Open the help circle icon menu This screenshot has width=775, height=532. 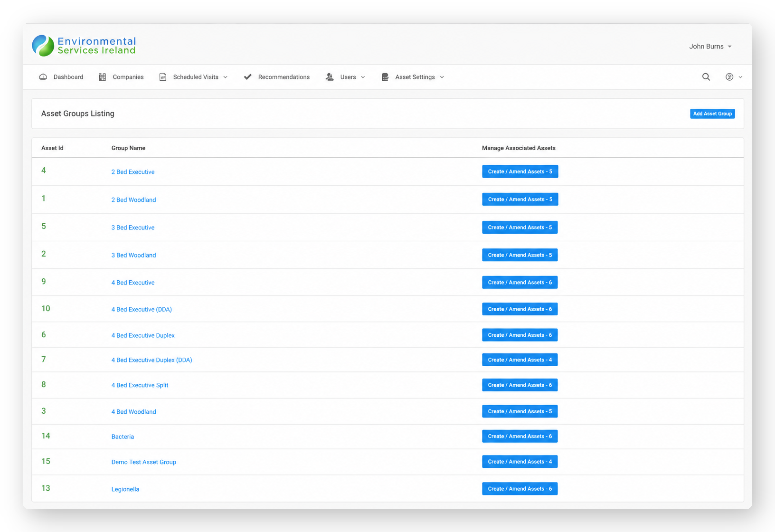[x=729, y=77]
